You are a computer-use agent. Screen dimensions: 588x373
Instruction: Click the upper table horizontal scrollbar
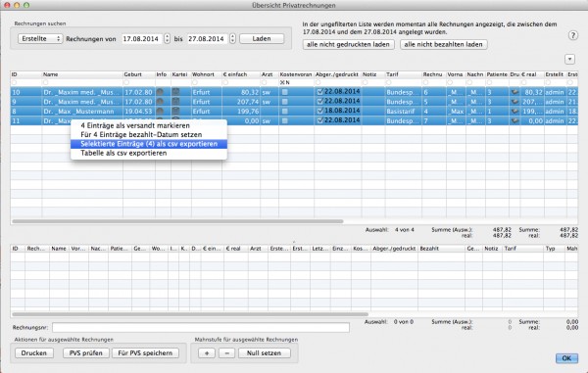pyautogui.click(x=177, y=221)
